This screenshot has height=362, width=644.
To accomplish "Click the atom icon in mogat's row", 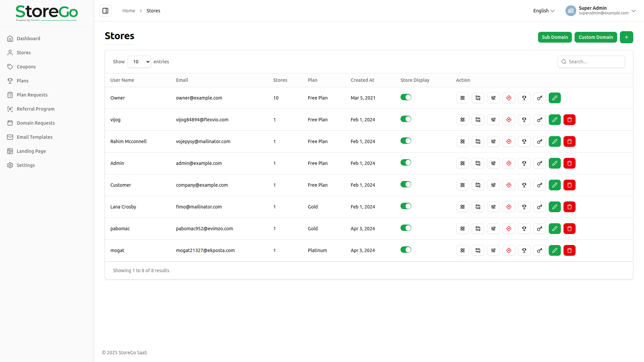I will pyautogui.click(x=462, y=250).
